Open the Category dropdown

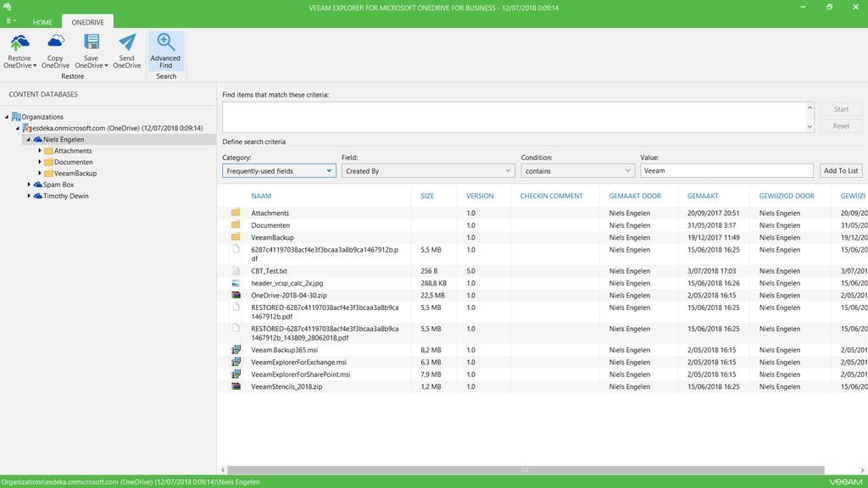[279, 171]
